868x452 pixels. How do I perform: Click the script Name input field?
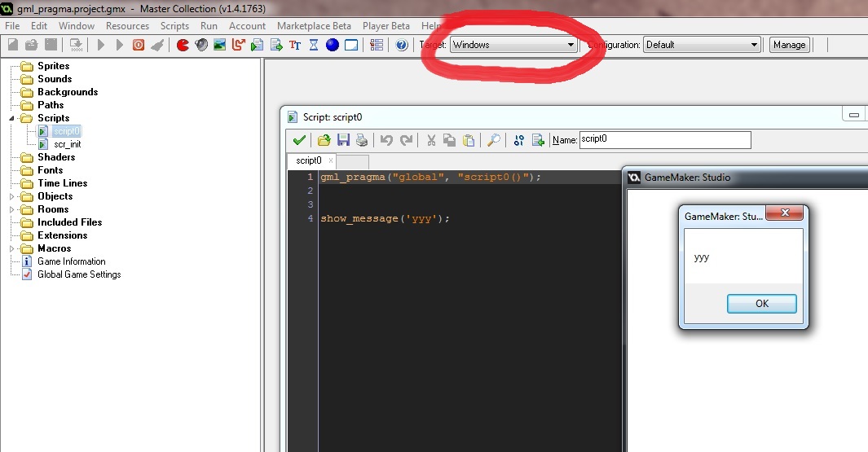664,140
